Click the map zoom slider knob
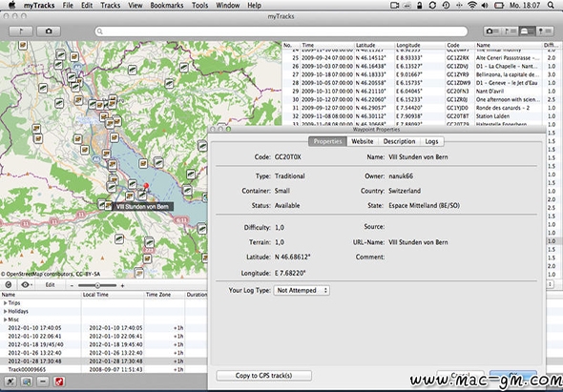This screenshot has width=563, height=392. [x=97, y=286]
